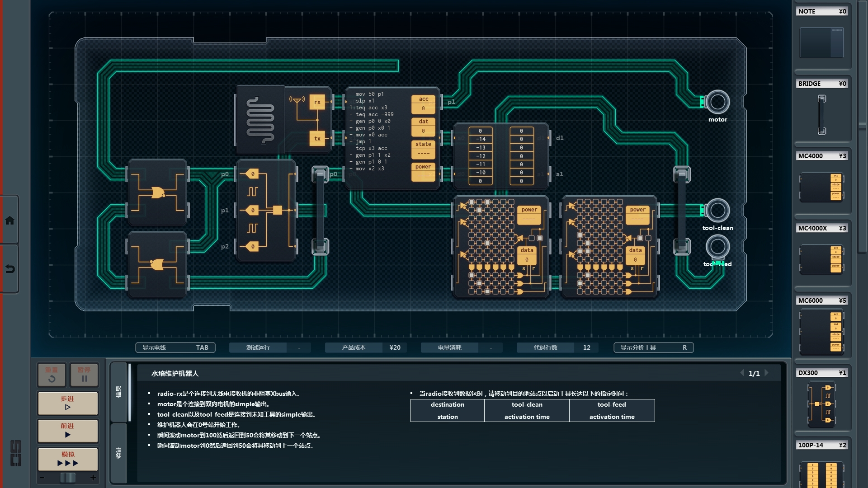Screen dimensions: 868x488
Task: Click the tool-clean output connector
Action: [x=717, y=211]
